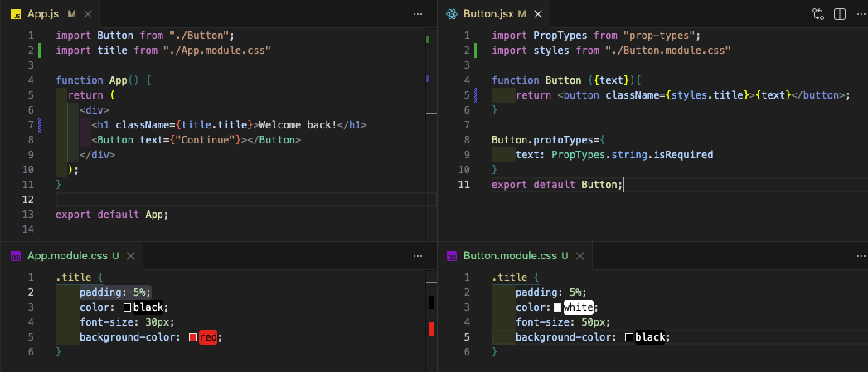
Task: Click "styles.title" in Button.jsx
Action: pos(706,95)
